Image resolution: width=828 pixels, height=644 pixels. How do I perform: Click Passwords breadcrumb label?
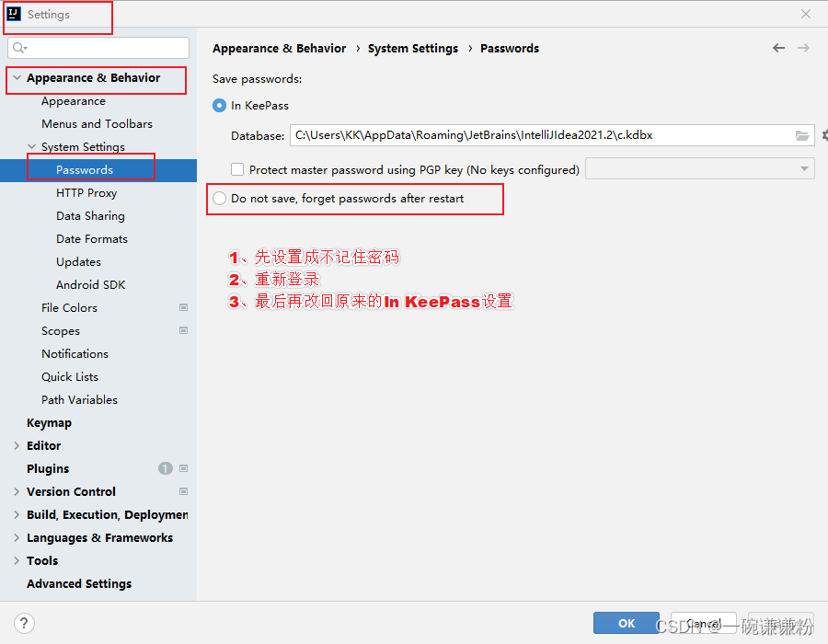510,49
